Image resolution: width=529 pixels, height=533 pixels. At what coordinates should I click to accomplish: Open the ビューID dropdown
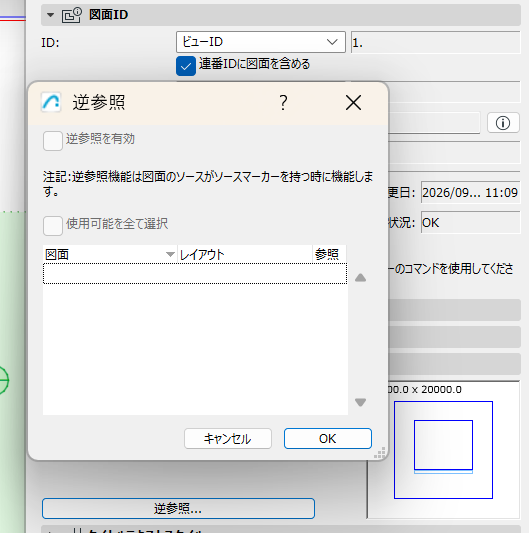pos(261,42)
